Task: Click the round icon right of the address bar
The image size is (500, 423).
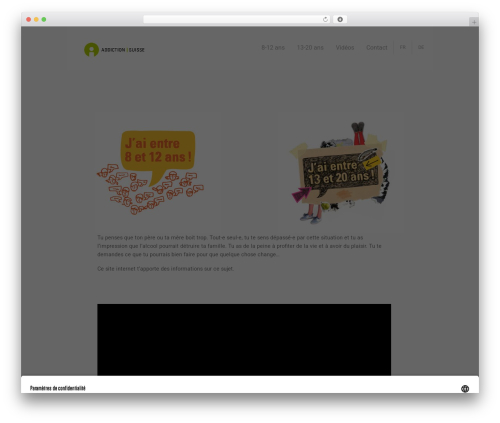Action: click(x=340, y=19)
